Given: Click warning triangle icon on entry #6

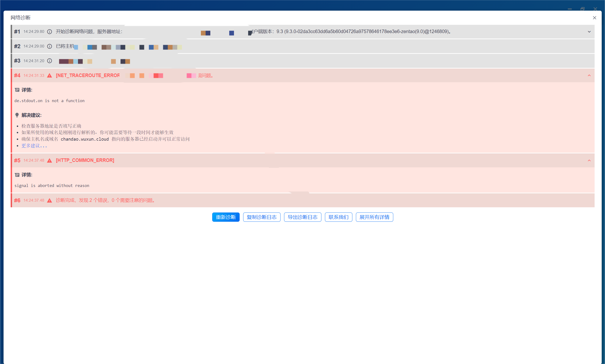Looking at the screenshot, I should point(50,200).
